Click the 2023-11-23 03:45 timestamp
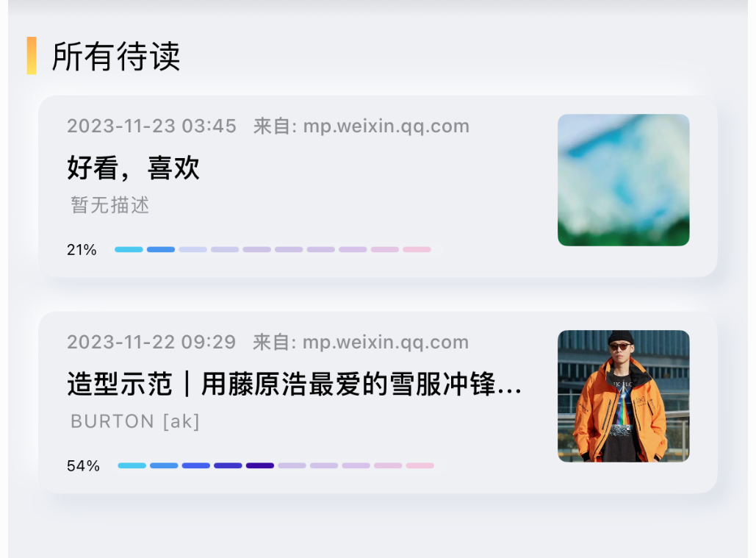Image resolution: width=756 pixels, height=558 pixels. pos(151,126)
